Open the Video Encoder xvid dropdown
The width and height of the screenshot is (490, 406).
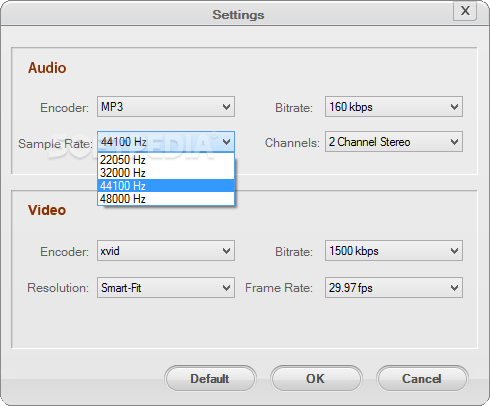166,250
